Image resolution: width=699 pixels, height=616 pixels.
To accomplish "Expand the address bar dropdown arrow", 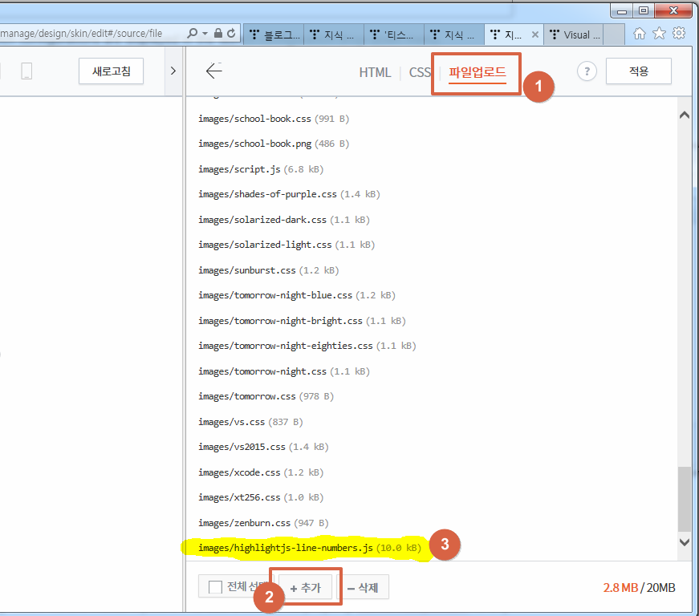I will 205,34.
